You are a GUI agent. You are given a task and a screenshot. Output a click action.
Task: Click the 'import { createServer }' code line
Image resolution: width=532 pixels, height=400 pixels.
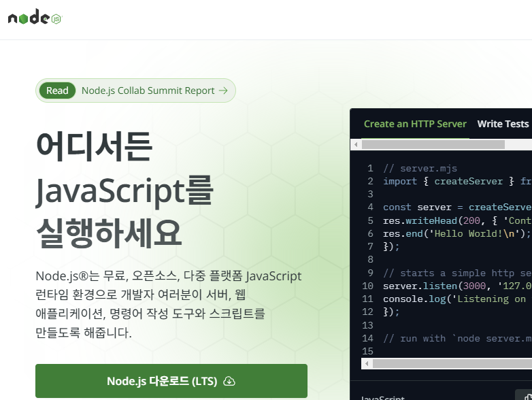(457, 181)
